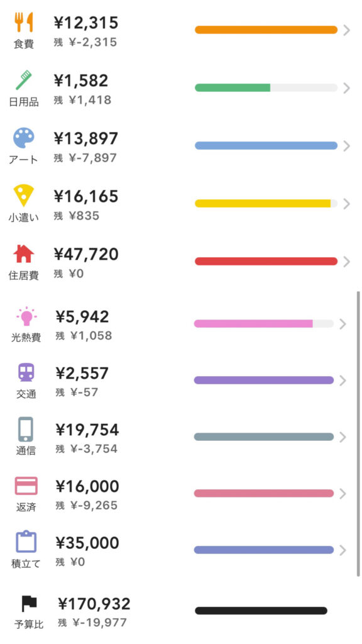
Task: Open the credit card 返済 icon
Action: click(26, 486)
